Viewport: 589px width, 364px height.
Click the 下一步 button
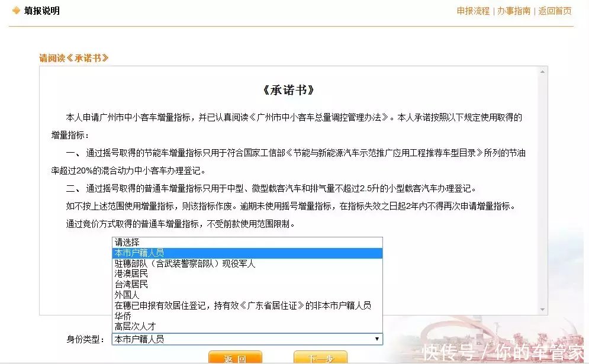(x=320, y=357)
